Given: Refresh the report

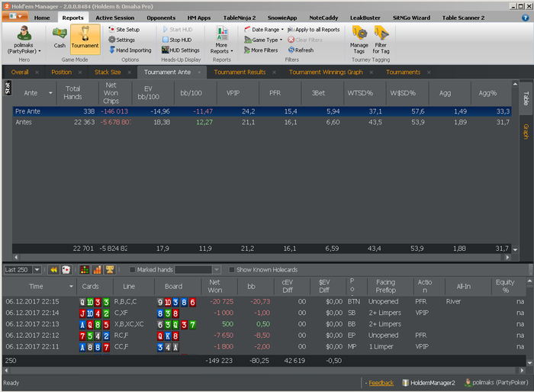Looking at the screenshot, I should 301,50.
